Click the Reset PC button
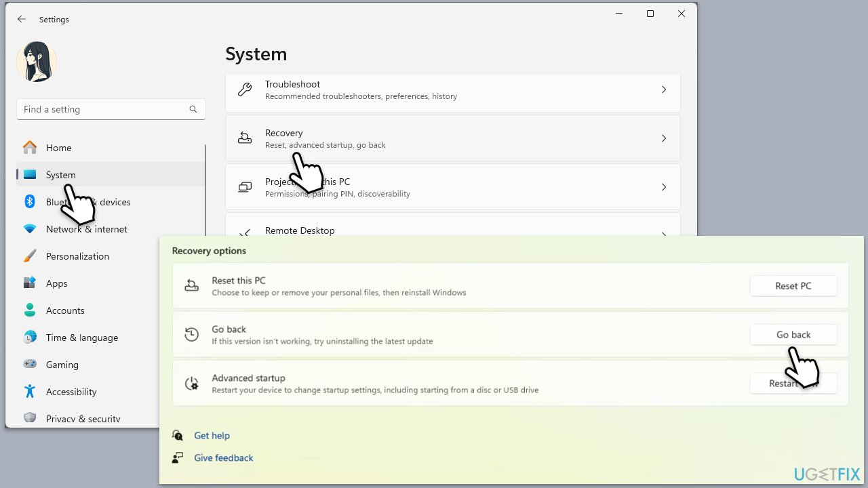Viewport: 868px width, 488px height. [x=793, y=286]
